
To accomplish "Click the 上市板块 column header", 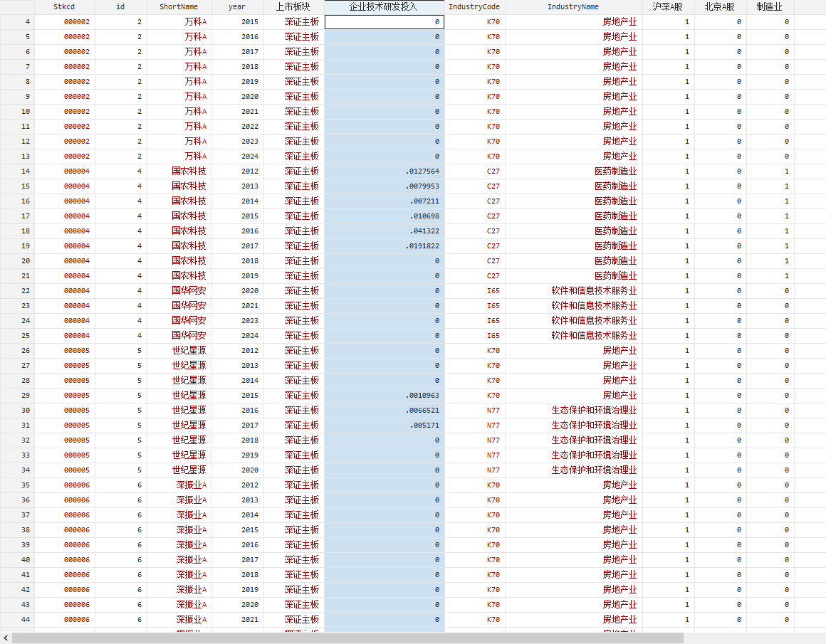I will 293,6.
